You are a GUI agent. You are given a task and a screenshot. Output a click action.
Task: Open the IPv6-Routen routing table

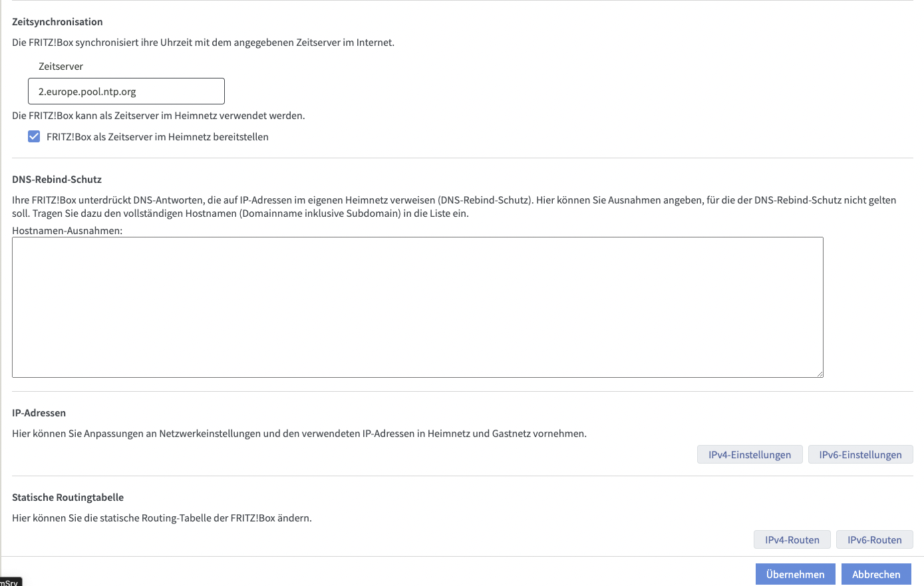[x=874, y=539]
